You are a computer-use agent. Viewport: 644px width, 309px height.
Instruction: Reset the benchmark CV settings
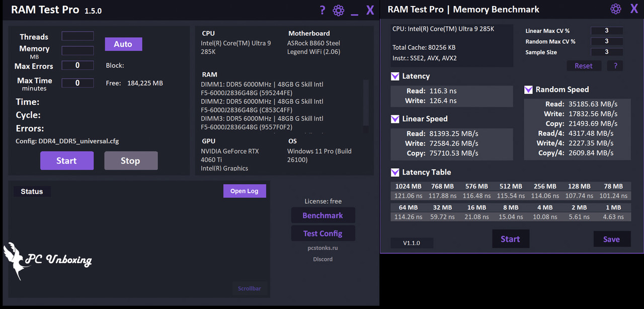click(x=584, y=66)
